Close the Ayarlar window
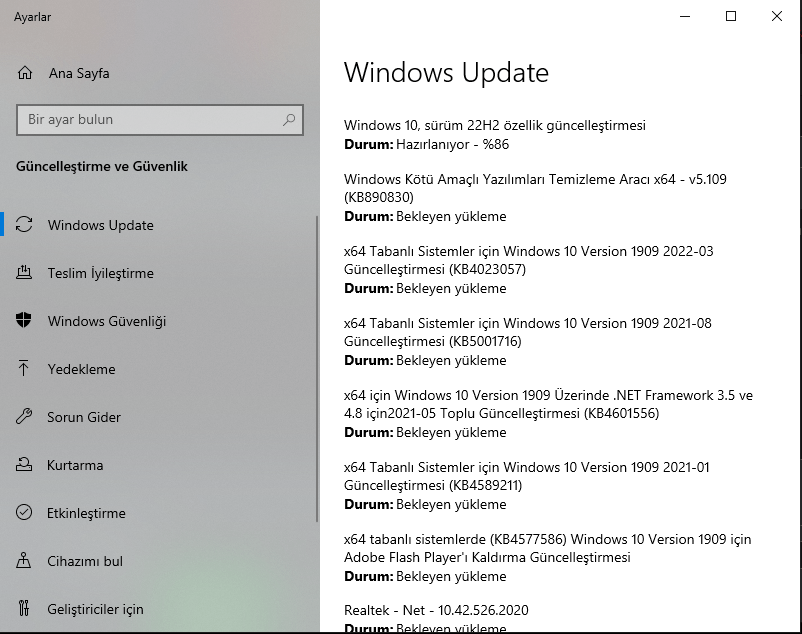Screen dimensions: 802x634 776,16
